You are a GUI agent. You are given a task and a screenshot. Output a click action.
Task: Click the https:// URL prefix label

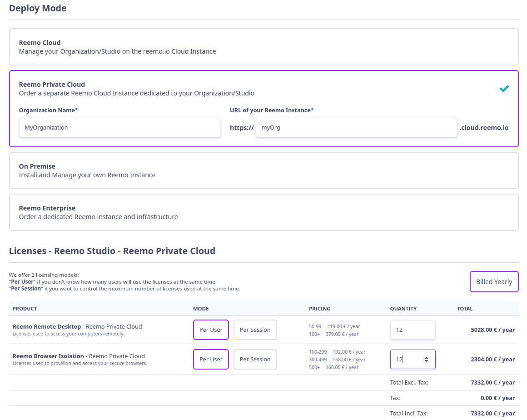click(x=242, y=127)
